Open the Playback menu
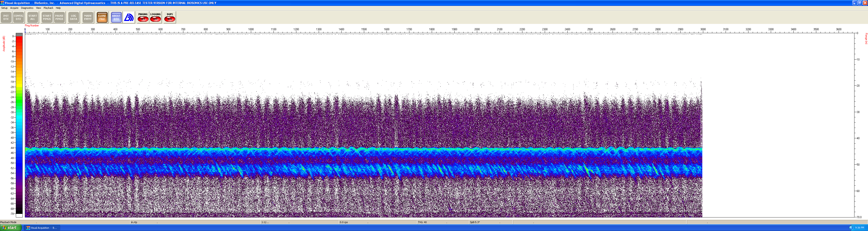868x231 pixels. 48,8
